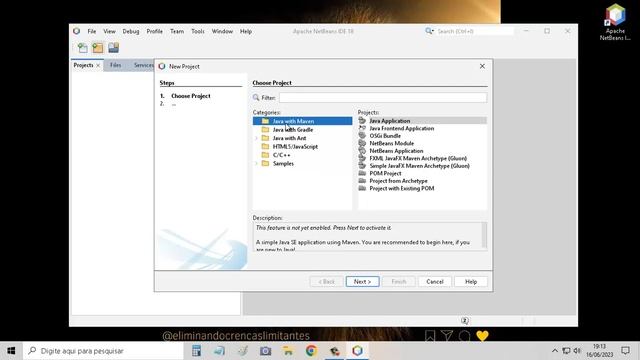Click the Next button
Screen dimensions: 640x360
pyautogui.click(x=362, y=282)
